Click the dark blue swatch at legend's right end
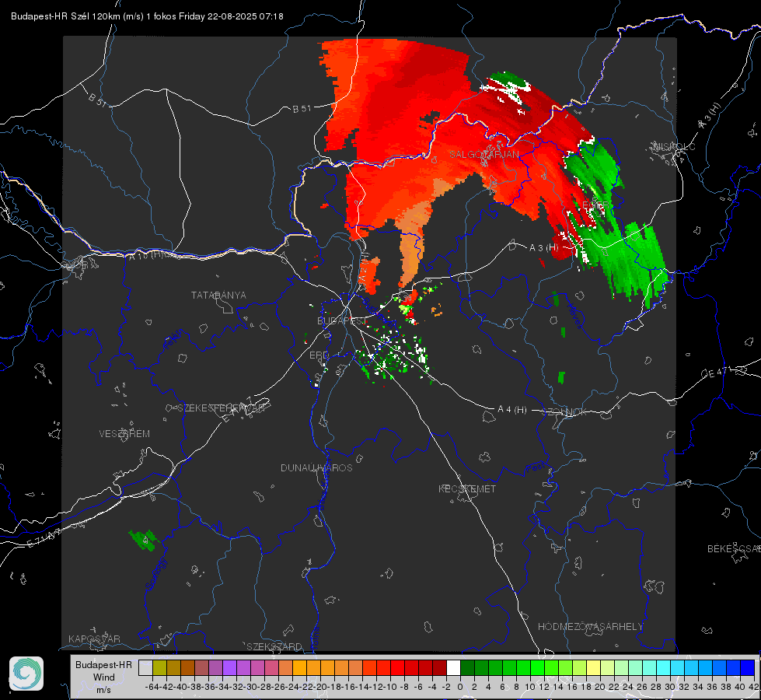This screenshot has height=700, width=761. click(x=748, y=667)
